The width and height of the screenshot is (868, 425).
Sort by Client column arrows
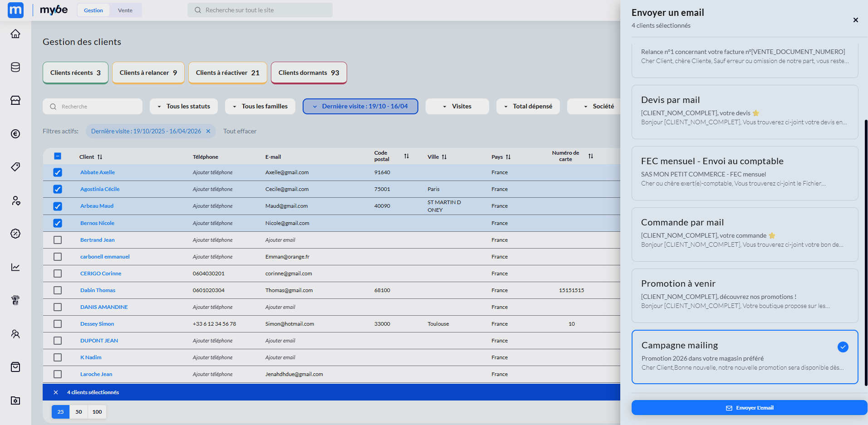coord(100,157)
